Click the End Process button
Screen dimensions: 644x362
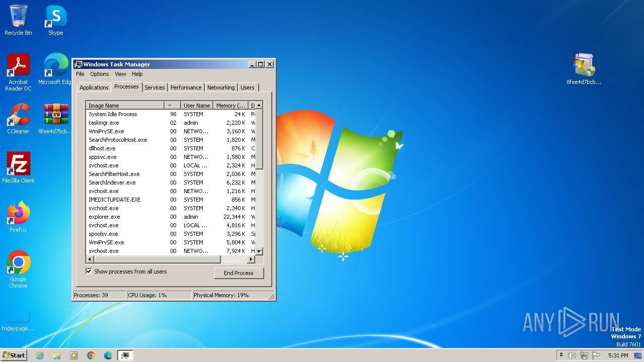pos(239,273)
